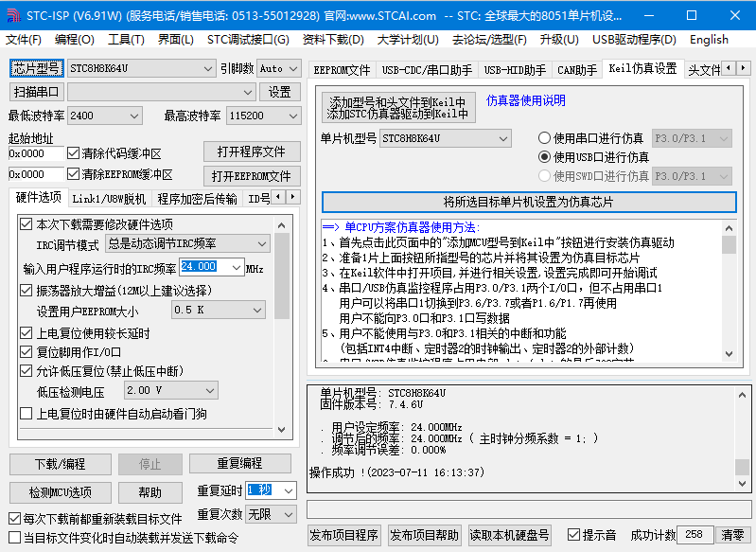Click the STC-ISP app icon in title bar
The width and height of the screenshot is (756, 552).
(x=13, y=15)
